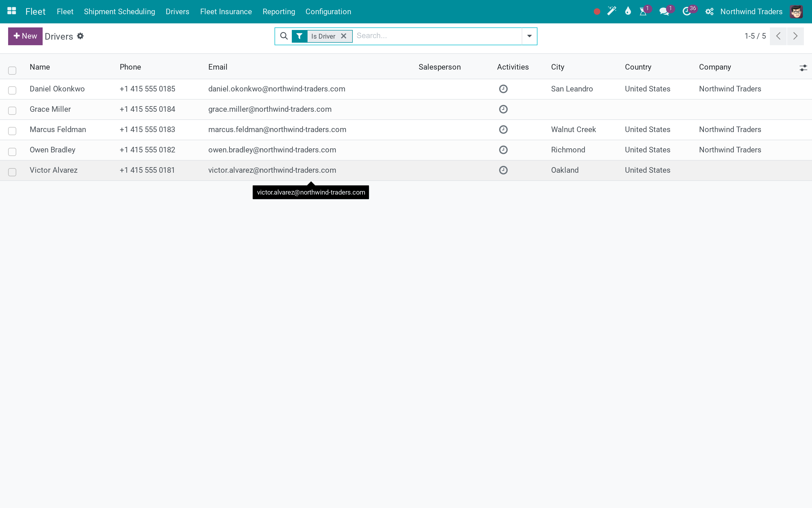Open the magic wand studio tool
Viewport: 812px width, 508px height.
click(612, 11)
